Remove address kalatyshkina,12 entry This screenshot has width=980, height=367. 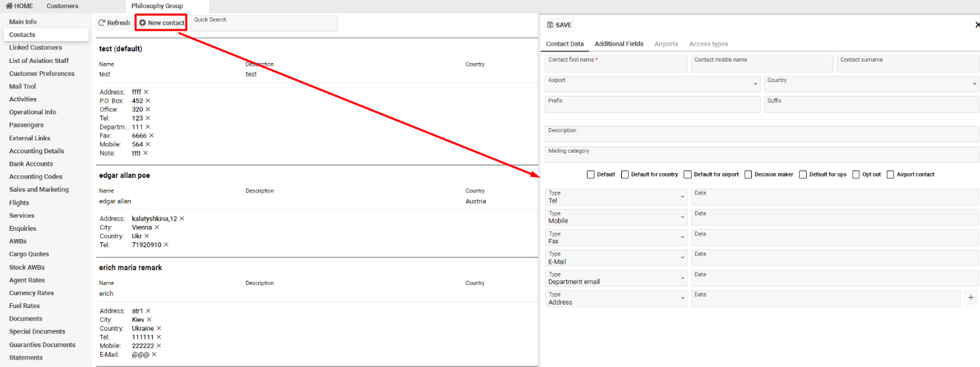(181, 218)
